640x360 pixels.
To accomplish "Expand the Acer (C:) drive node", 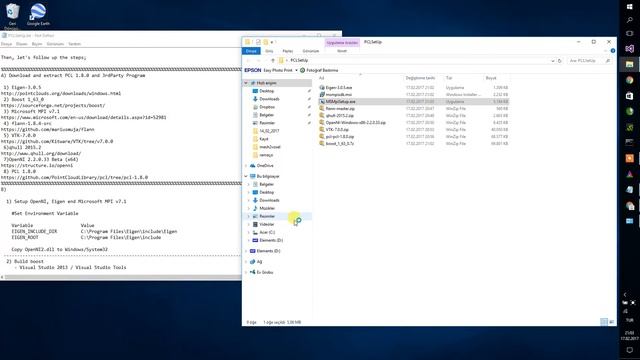I will [249, 232].
